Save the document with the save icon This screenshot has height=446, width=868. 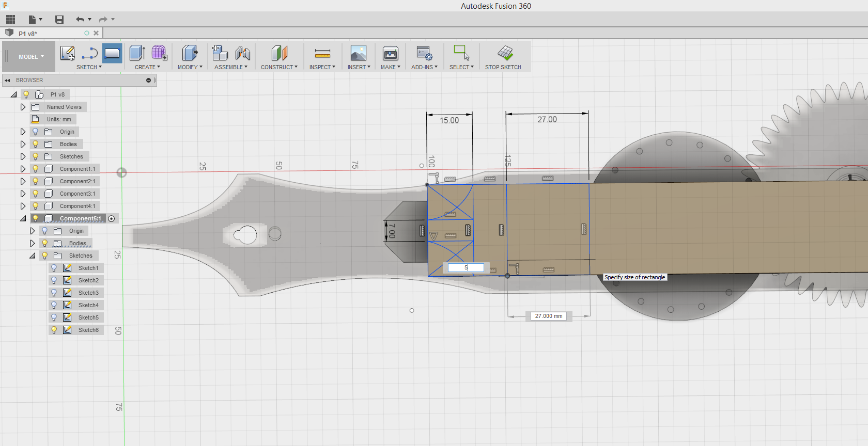(x=59, y=19)
